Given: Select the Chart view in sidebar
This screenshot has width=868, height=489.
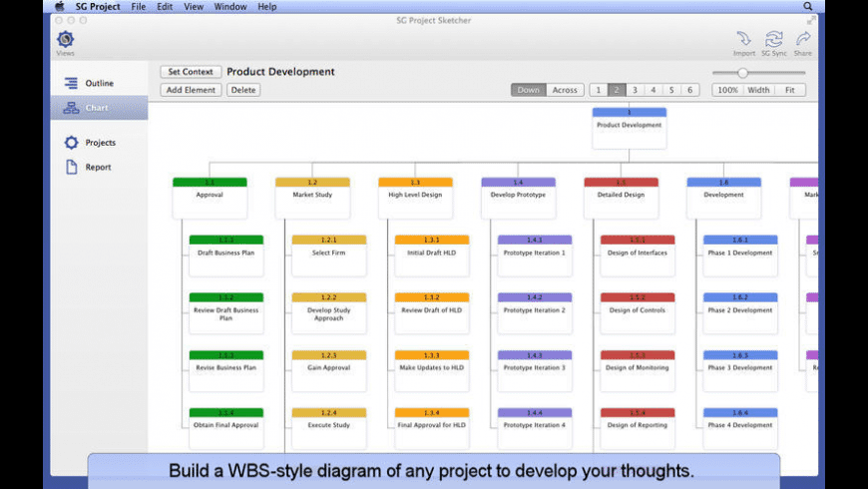Looking at the screenshot, I should pyautogui.click(x=99, y=108).
